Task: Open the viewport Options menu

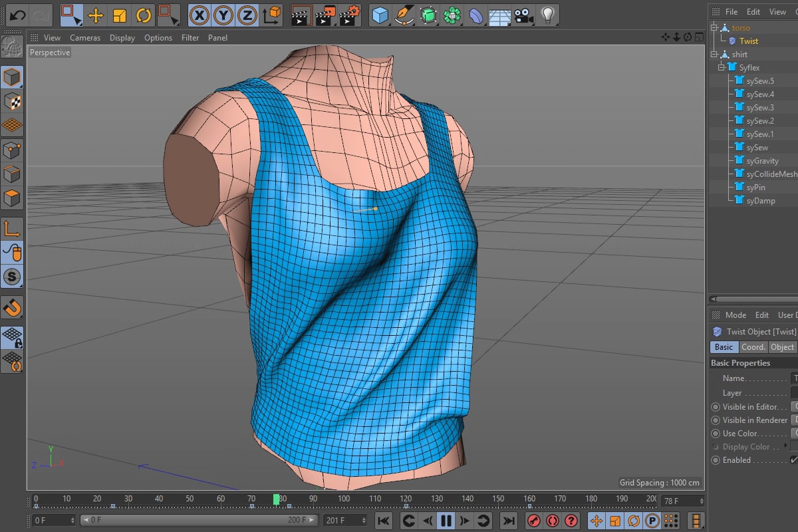Action: (158, 38)
